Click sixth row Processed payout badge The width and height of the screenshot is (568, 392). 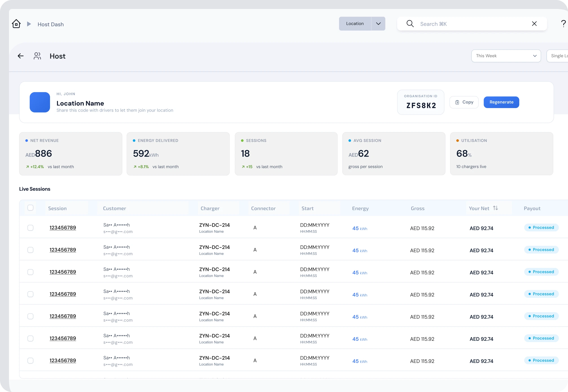(541, 338)
